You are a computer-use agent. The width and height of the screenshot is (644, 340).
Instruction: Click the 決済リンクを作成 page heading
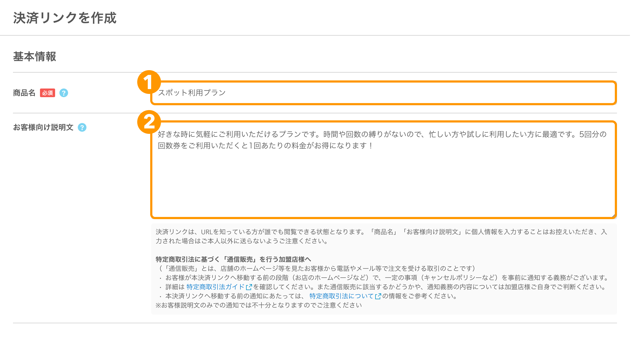(65, 18)
